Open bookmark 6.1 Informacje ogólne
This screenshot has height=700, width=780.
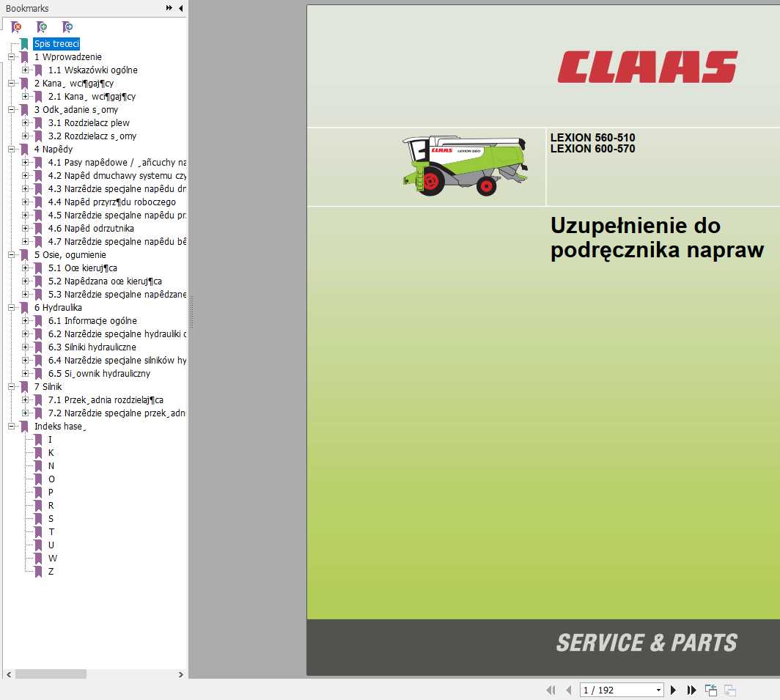92,321
